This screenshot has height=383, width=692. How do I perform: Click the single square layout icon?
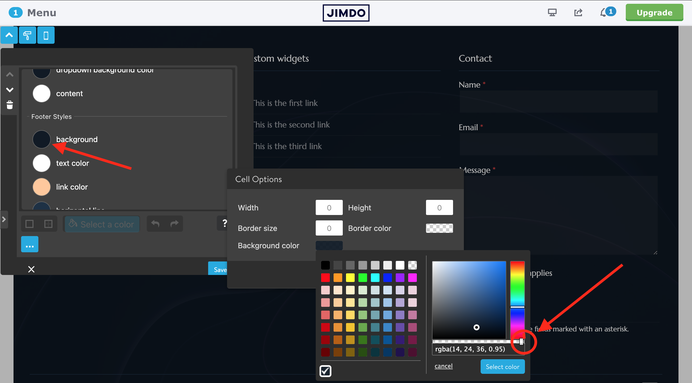click(30, 224)
